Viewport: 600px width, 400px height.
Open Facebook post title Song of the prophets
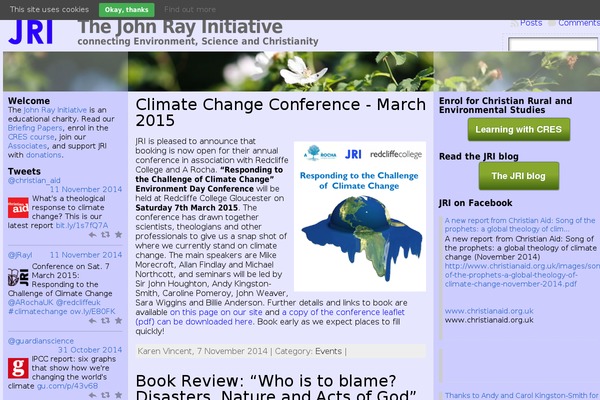pos(520,225)
